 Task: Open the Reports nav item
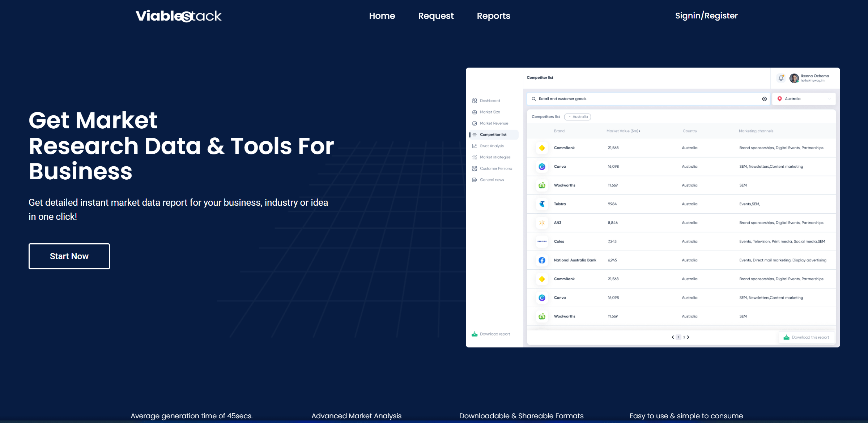(493, 16)
